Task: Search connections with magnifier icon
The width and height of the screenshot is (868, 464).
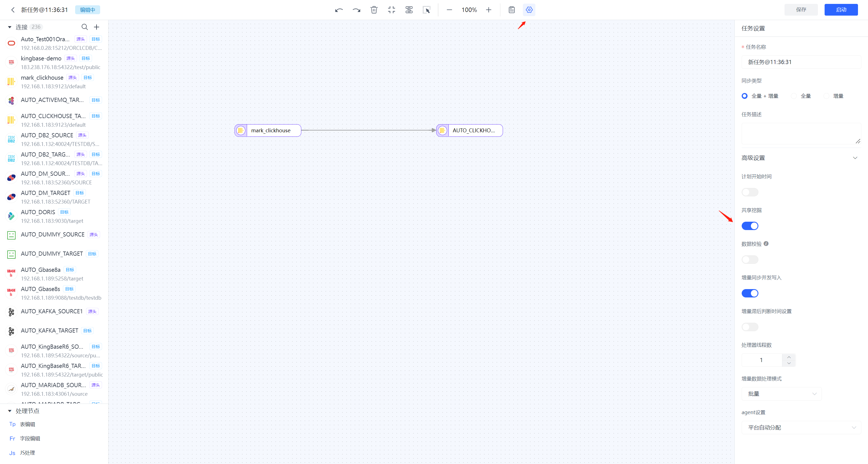Action: (x=85, y=27)
